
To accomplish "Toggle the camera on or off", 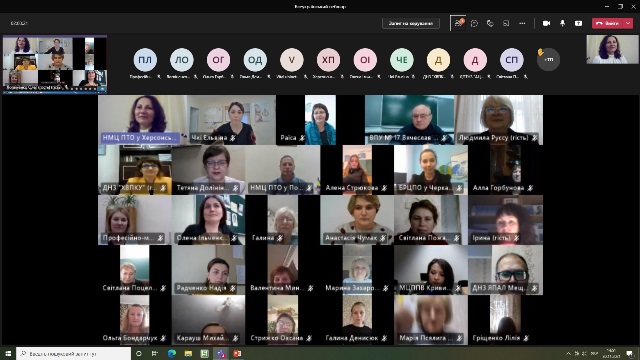I will [547, 23].
